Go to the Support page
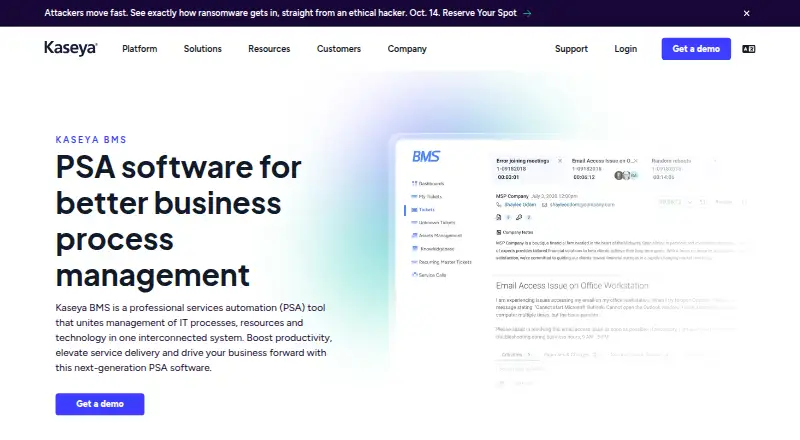This screenshot has height=440, width=800. 571,49
